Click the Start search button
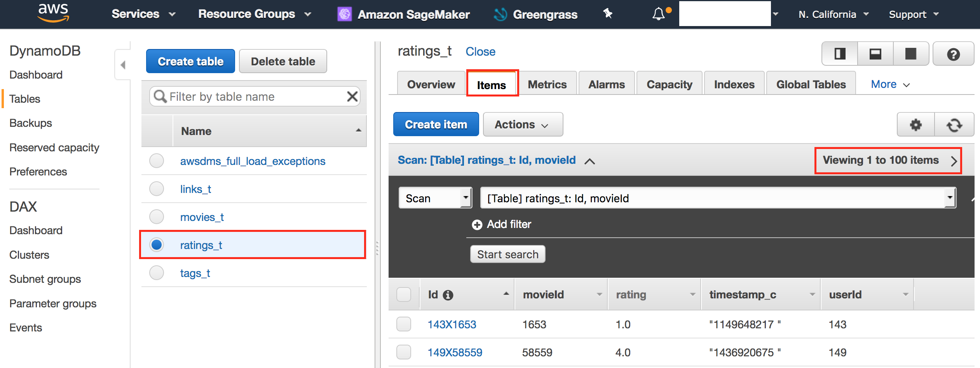 [507, 254]
